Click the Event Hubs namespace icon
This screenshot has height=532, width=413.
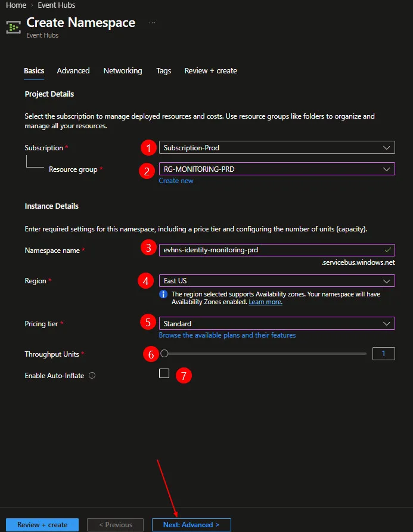[x=13, y=27]
